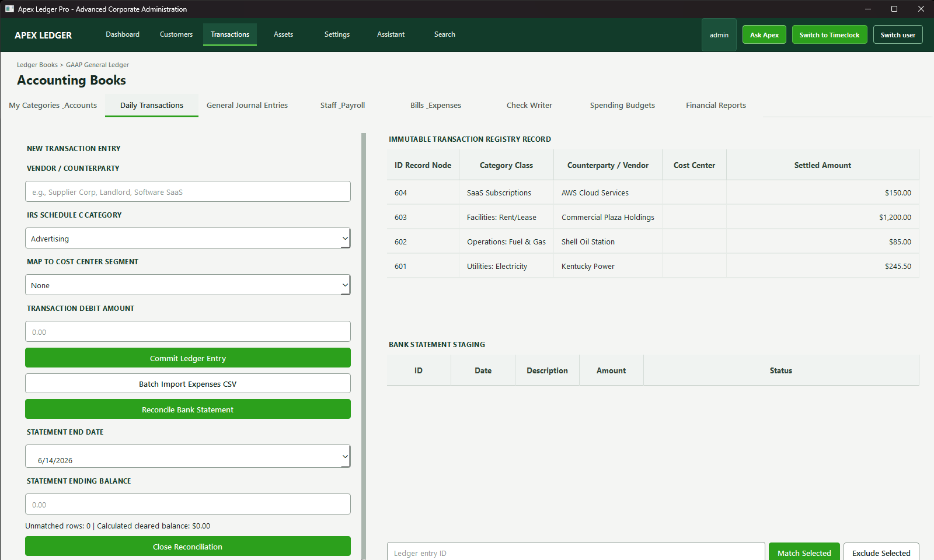The image size is (934, 560).
Task: Click the Close Reconciliation button
Action: click(188, 547)
